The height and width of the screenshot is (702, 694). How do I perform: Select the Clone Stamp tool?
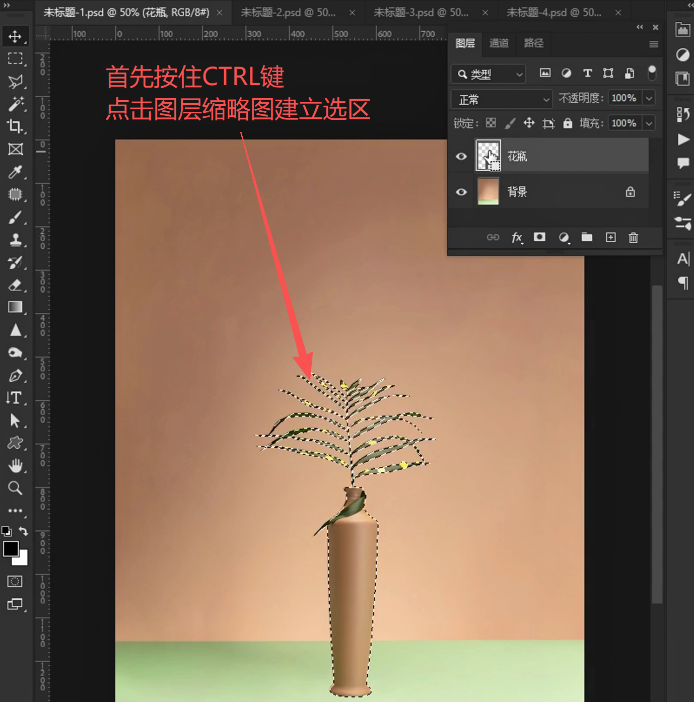[x=15, y=240]
